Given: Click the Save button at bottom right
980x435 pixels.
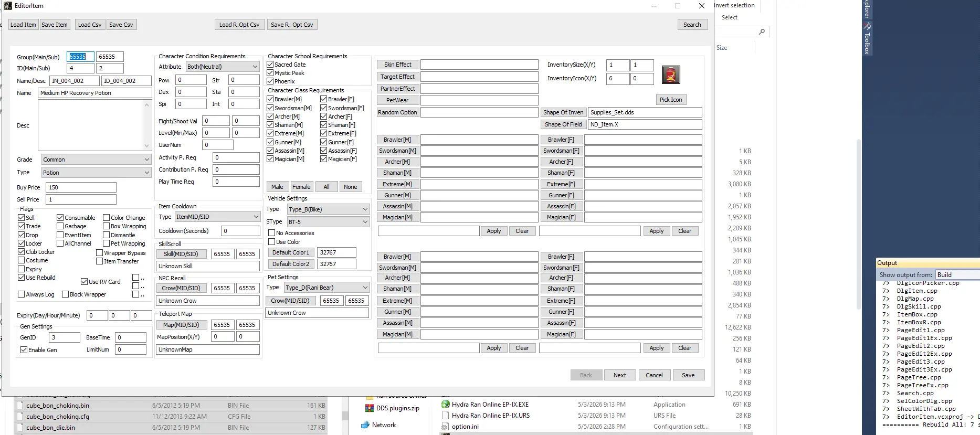Looking at the screenshot, I should 688,375.
